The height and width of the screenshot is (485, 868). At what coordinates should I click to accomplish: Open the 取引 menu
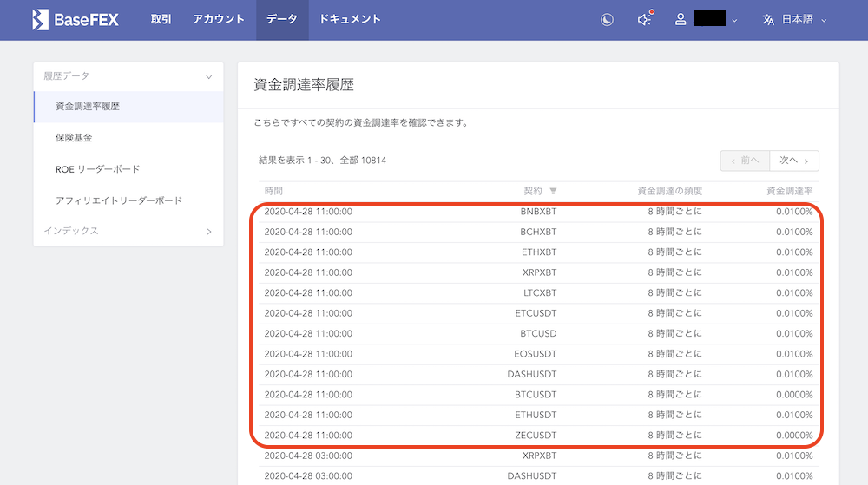(x=161, y=20)
